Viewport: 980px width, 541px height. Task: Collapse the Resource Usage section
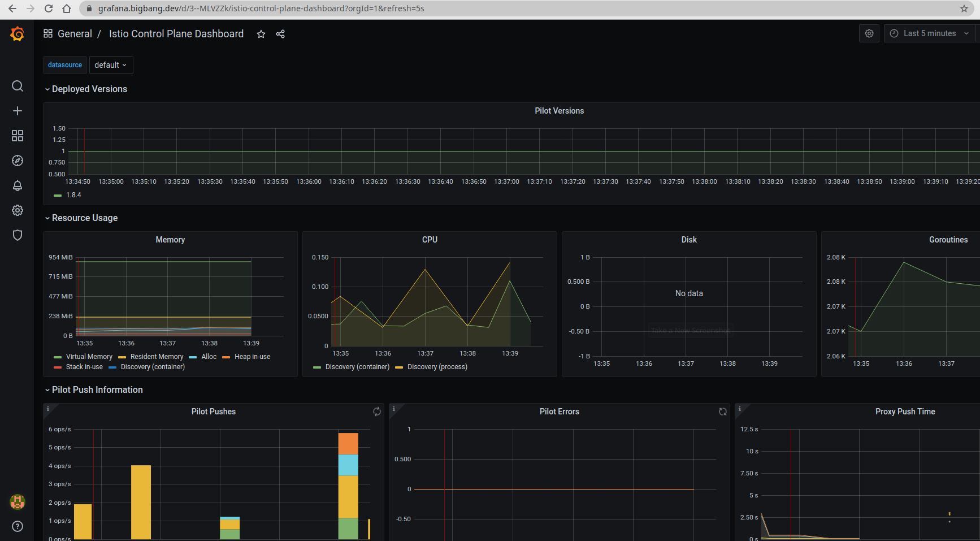coord(84,218)
